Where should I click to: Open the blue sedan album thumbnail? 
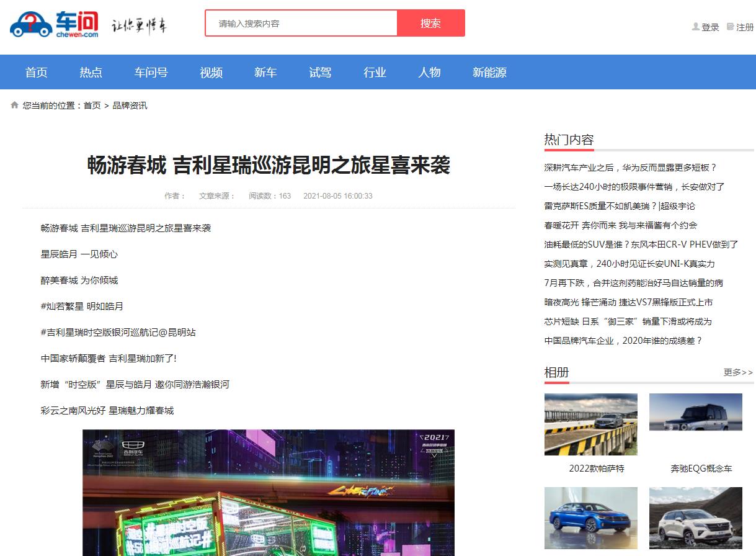[x=591, y=518]
